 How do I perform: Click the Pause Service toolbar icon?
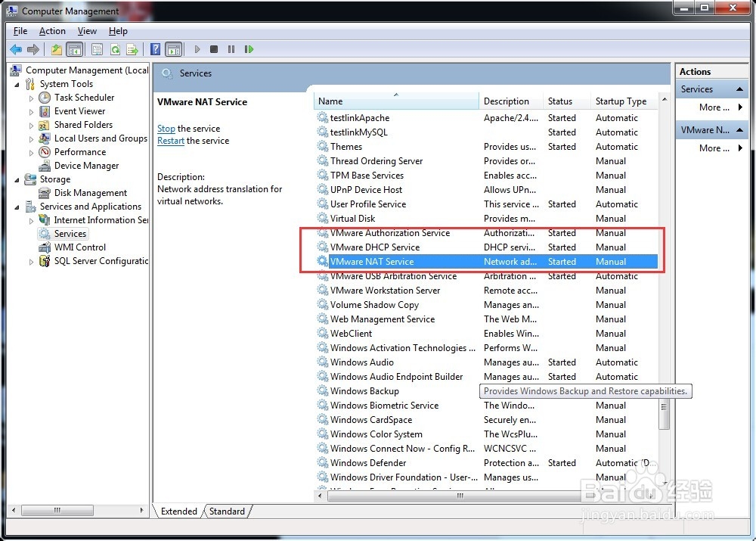tap(231, 49)
